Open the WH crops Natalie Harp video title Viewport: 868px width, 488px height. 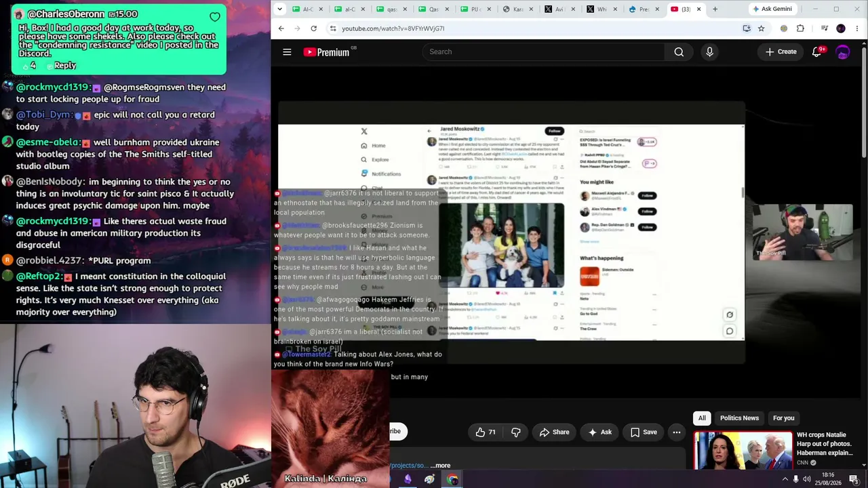(825, 444)
